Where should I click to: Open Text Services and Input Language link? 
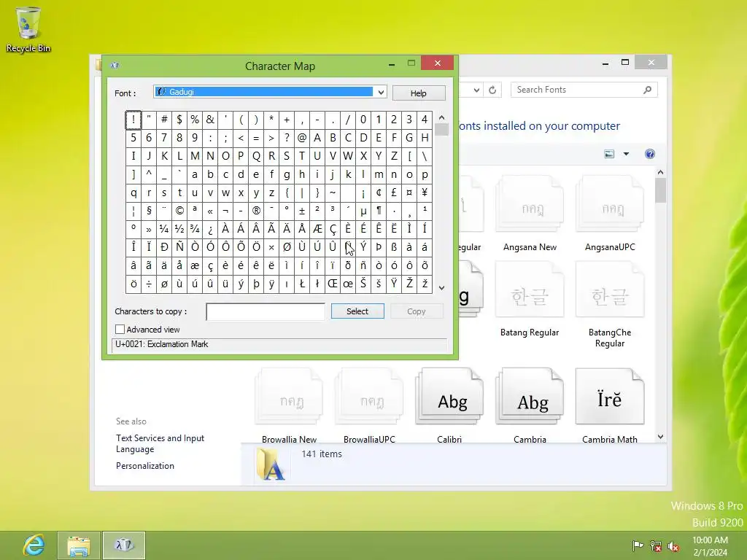160,443
